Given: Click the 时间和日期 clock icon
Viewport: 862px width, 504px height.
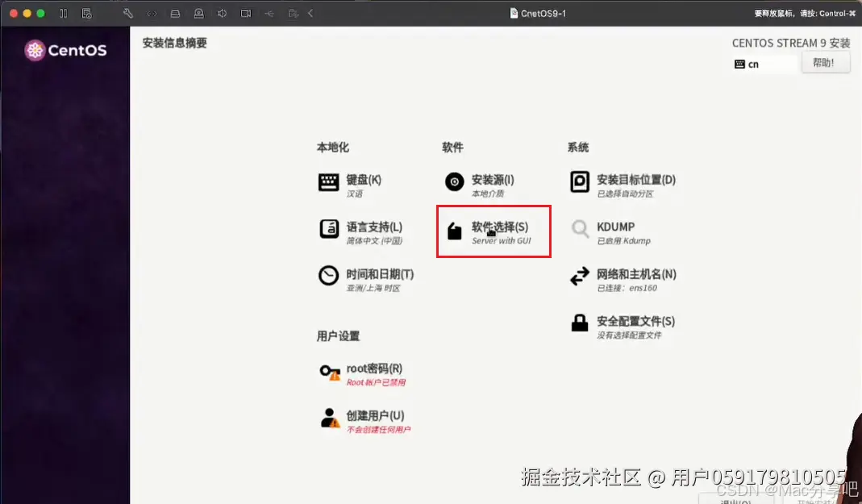Looking at the screenshot, I should coord(328,277).
